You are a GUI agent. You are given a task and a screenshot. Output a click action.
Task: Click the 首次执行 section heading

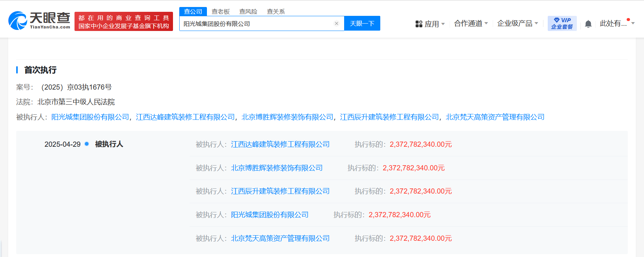coord(40,70)
